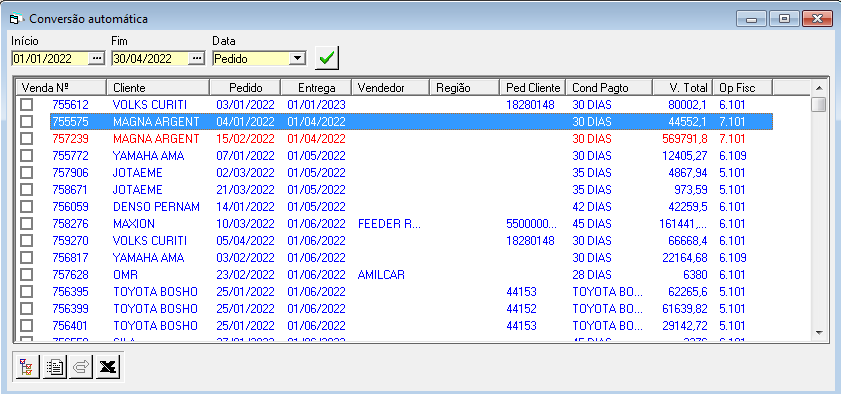Click the OMR client cell
The image size is (841, 394).
pyautogui.click(x=126, y=275)
